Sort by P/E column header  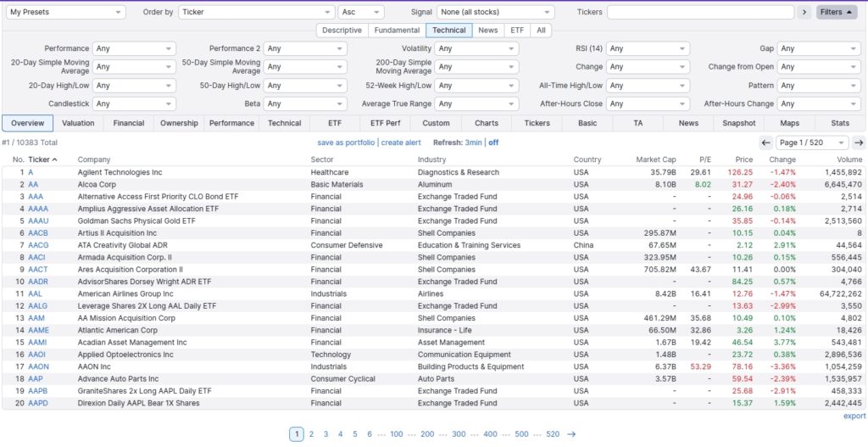tap(704, 159)
